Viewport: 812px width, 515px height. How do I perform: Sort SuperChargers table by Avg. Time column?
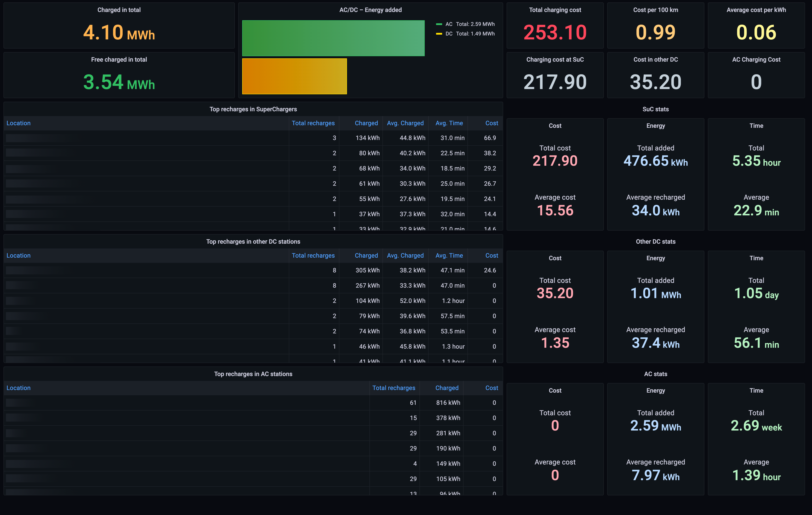449,123
